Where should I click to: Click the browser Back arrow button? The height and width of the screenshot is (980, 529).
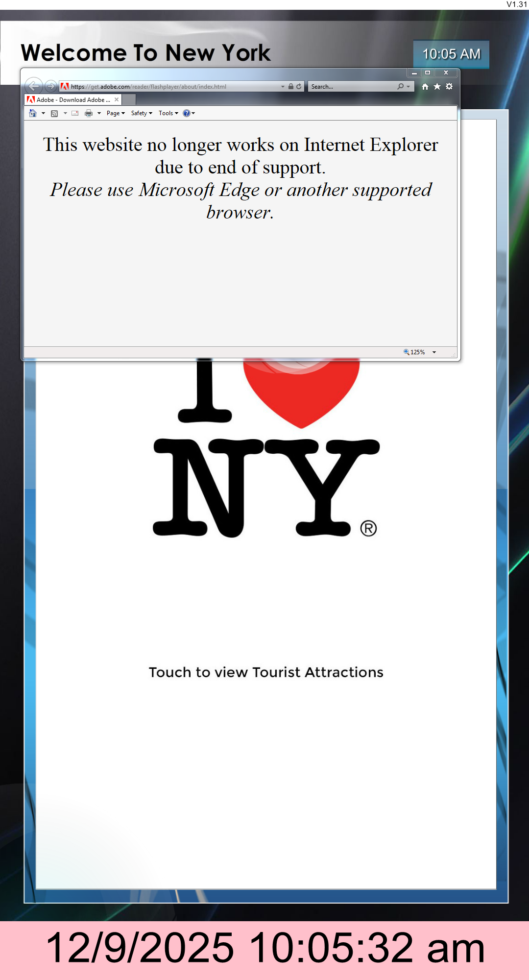(33, 86)
